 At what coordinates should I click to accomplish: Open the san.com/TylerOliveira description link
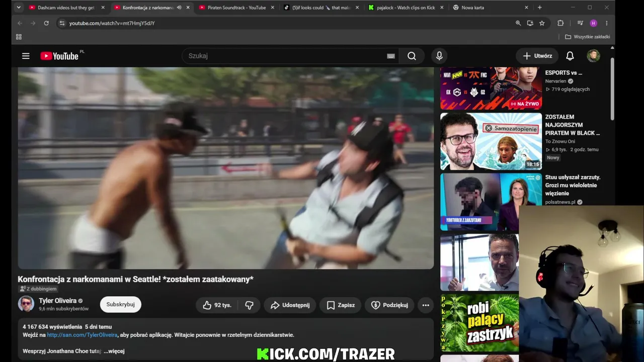[82, 335]
